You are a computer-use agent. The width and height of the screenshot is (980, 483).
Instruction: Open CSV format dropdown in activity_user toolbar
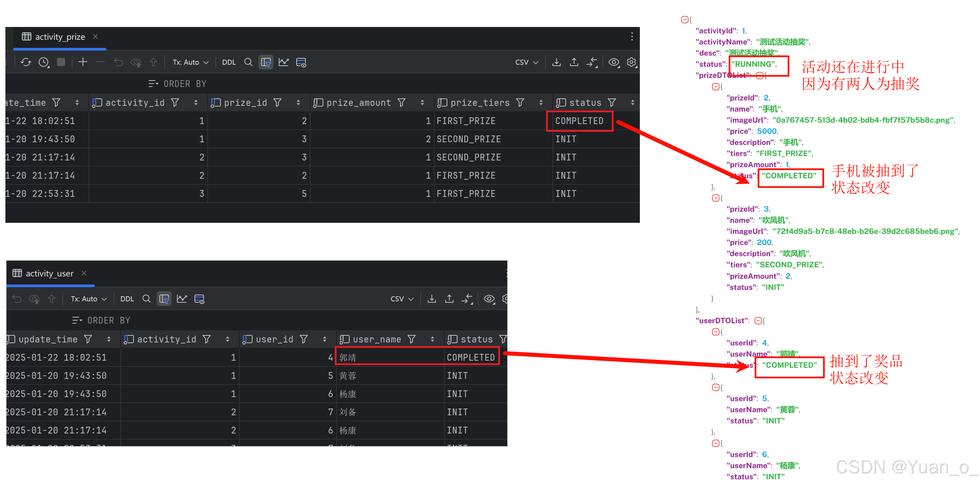(402, 299)
